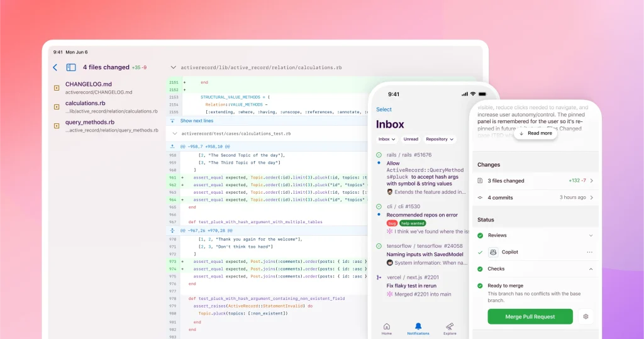Switch to the Notifications tab

click(x=418, y=328)
